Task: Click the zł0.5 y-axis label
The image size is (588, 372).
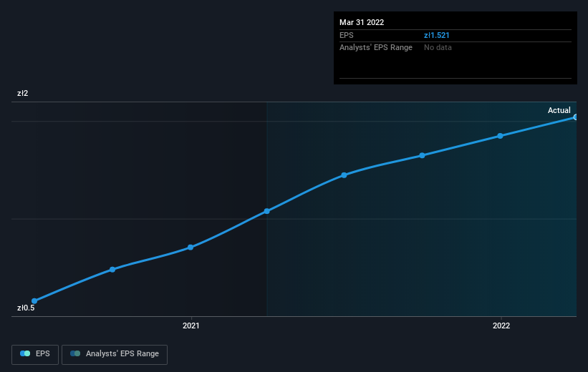Action: tap(26, 308)
